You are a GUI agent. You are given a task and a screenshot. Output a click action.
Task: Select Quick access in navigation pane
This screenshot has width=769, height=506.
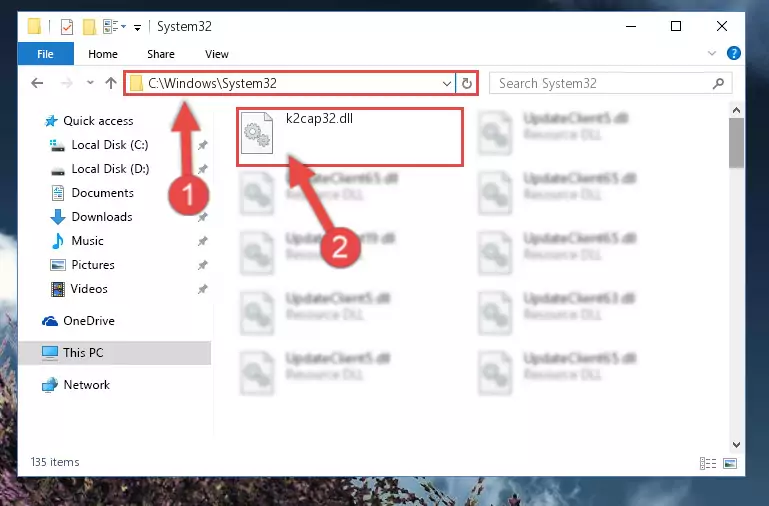(x=98, y=121)
